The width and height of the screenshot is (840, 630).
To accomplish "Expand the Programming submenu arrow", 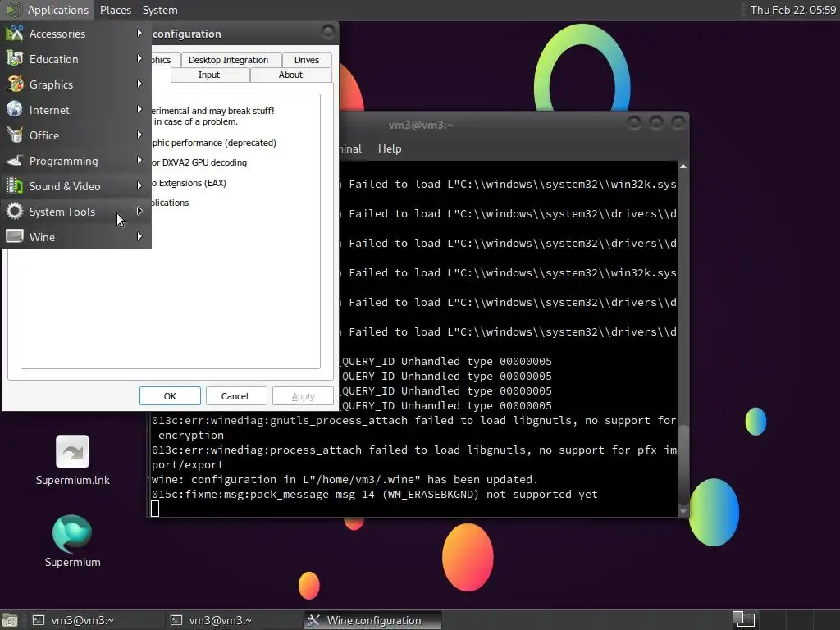I will [139, 160].
